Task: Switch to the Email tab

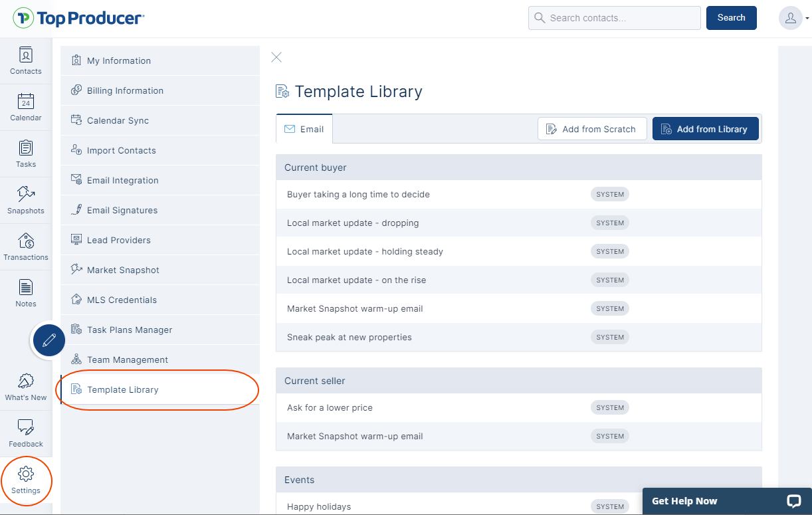Action: click(x=304, y=129)
